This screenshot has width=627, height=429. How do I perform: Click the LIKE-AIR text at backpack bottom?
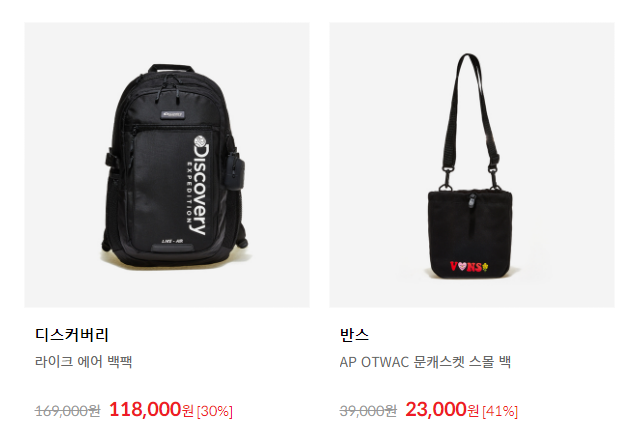pos(172,241)
